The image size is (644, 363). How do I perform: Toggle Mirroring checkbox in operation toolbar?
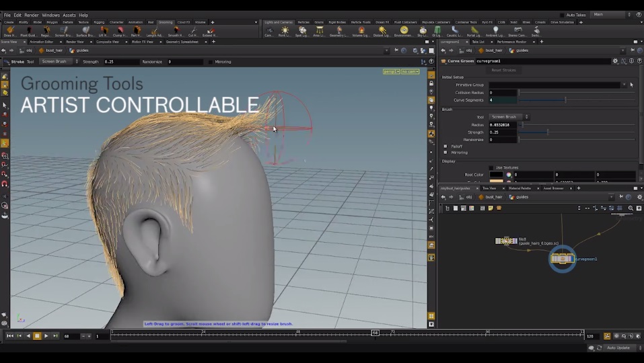[x=211, y=62]
